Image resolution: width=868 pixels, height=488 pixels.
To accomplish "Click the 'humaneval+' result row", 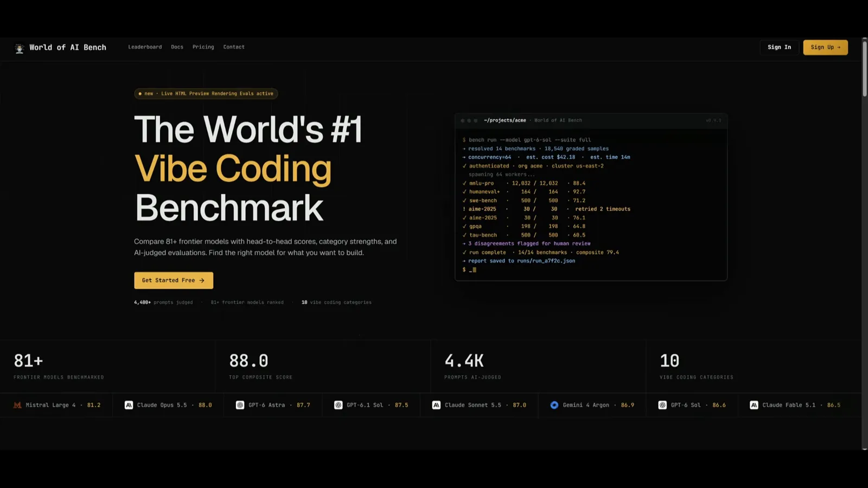I will point(524,192).
